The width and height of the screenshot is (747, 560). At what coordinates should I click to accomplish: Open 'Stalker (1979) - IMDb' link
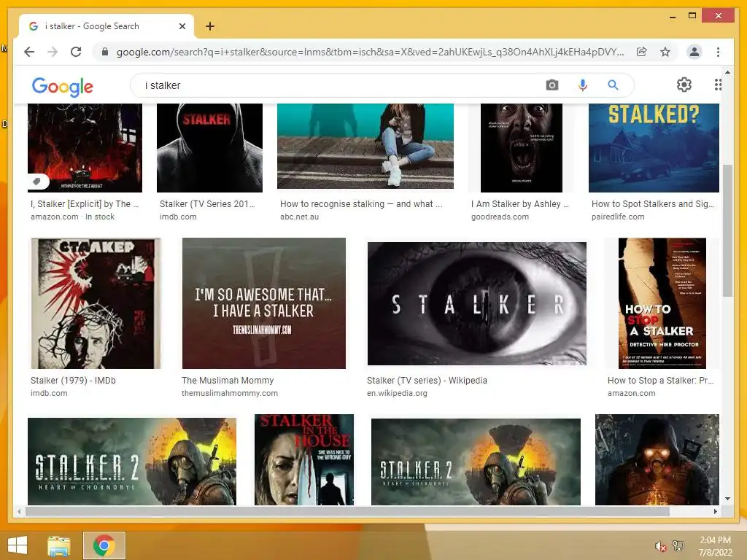tap(74, 381)
